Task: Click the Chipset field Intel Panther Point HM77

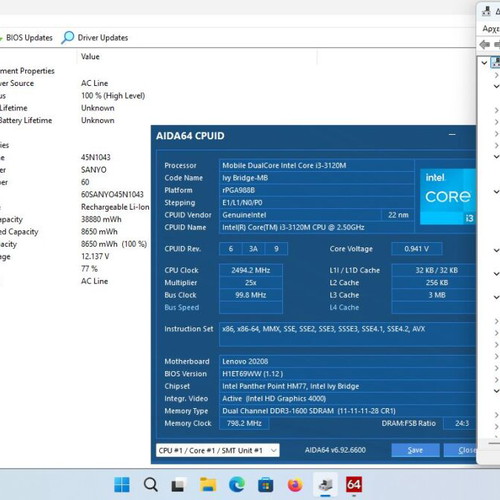Action: coord(348,386)
